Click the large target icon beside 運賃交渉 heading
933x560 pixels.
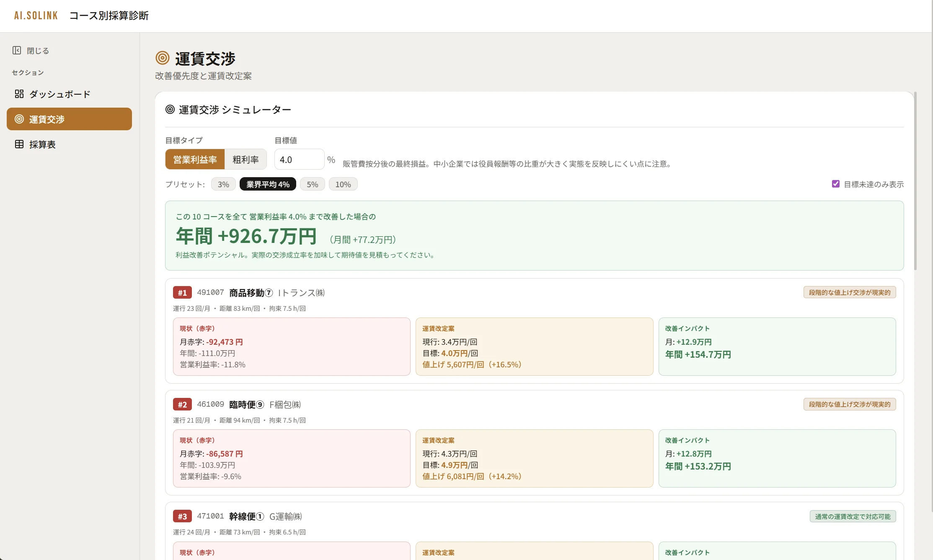(163, 58)
